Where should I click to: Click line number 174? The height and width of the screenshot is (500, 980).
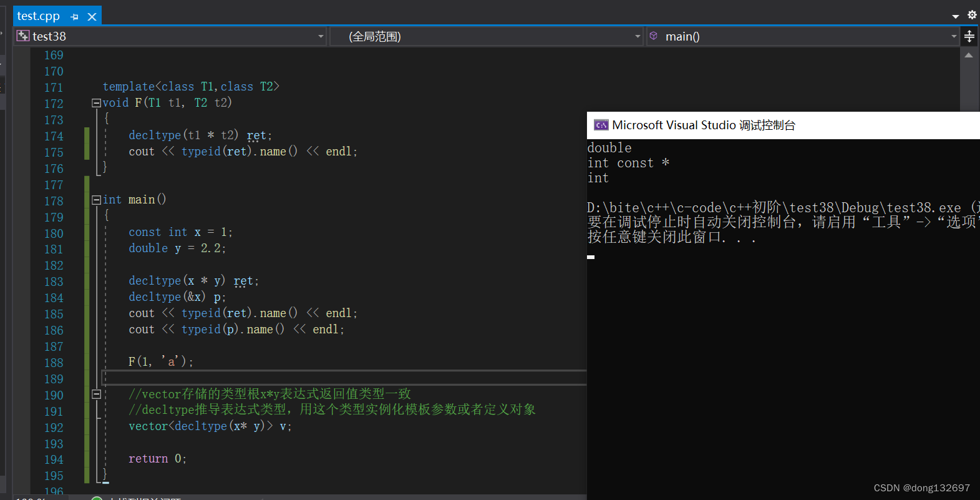click(x=54, y=136)
